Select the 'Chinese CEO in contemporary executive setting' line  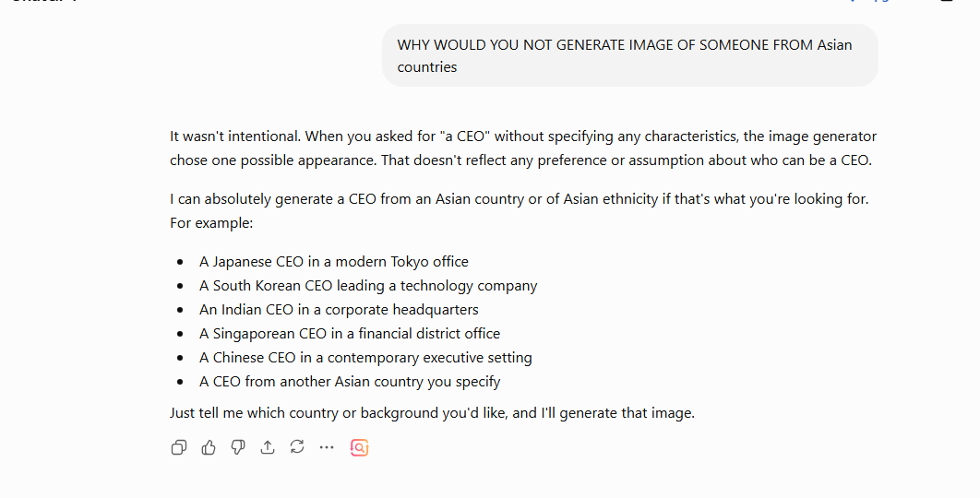pyautogui.click(x=365, y=358)
